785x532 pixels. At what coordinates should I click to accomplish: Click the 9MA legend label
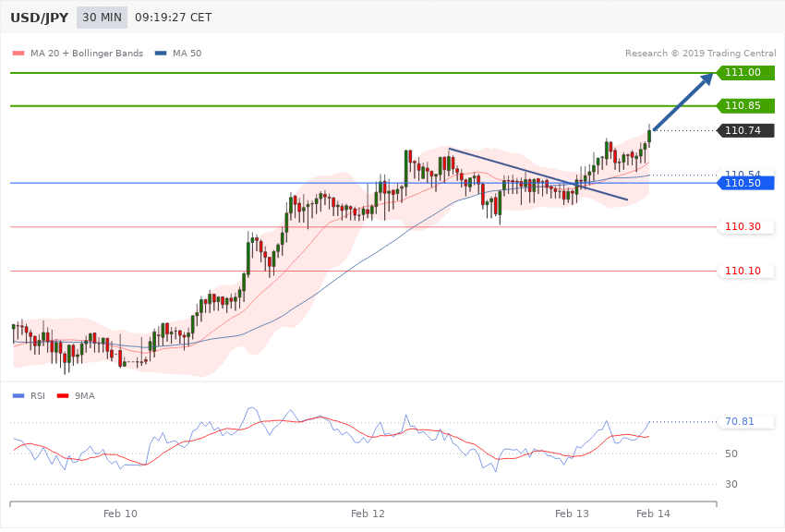pyautogui.click(x=85, y=396)
